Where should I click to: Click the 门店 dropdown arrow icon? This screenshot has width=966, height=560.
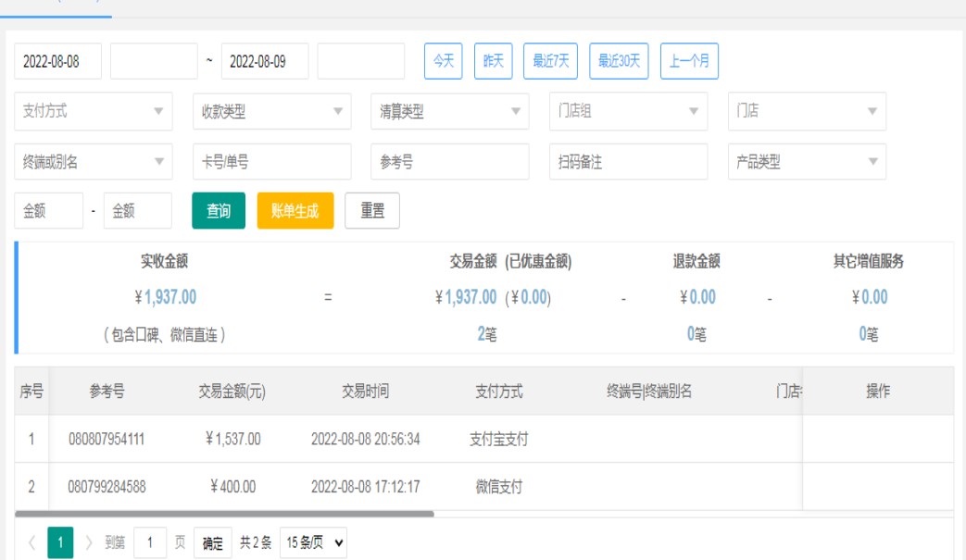point(872,111)
